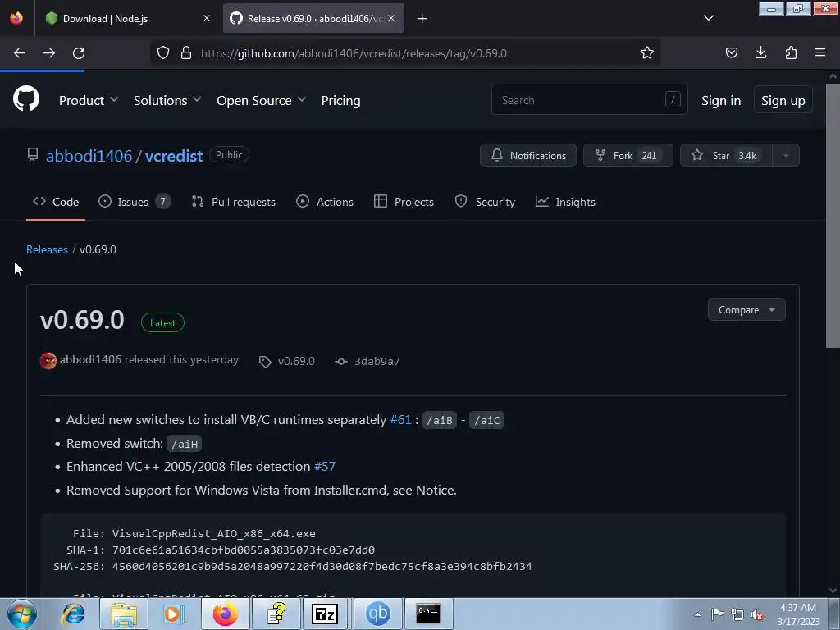Save page to Pocket
This screenshot has height=630, width=840.
point(731,52)
